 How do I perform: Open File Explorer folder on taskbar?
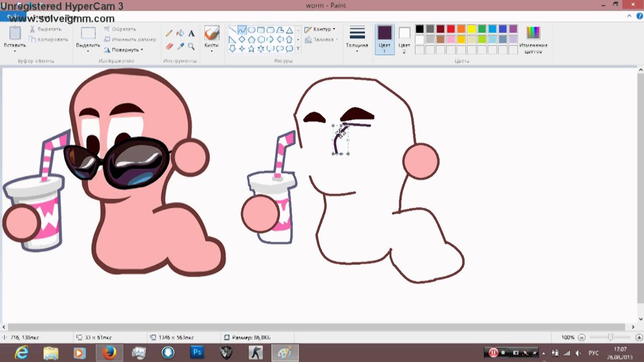pos(51,352)
